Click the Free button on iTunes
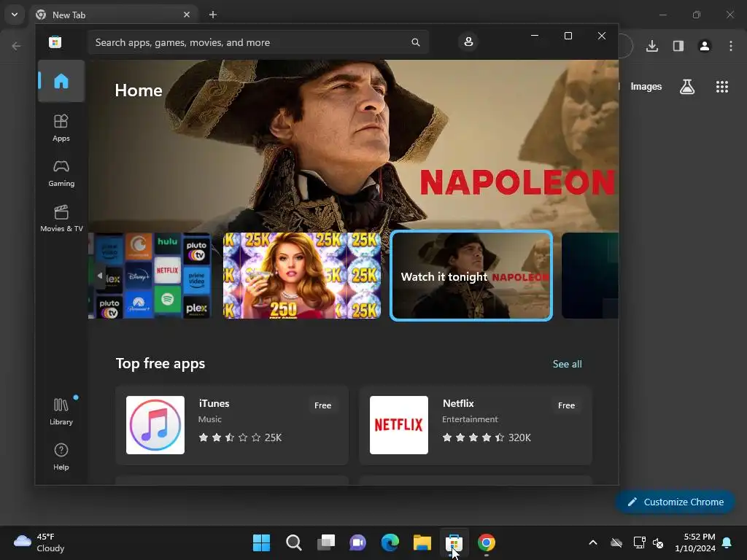 click(x=322, y=405)
